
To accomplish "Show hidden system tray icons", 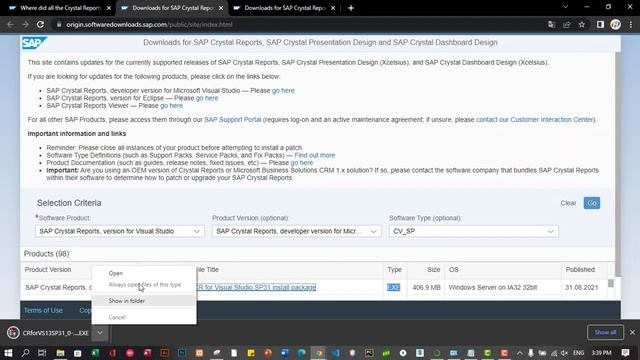I will pos(520,353).
